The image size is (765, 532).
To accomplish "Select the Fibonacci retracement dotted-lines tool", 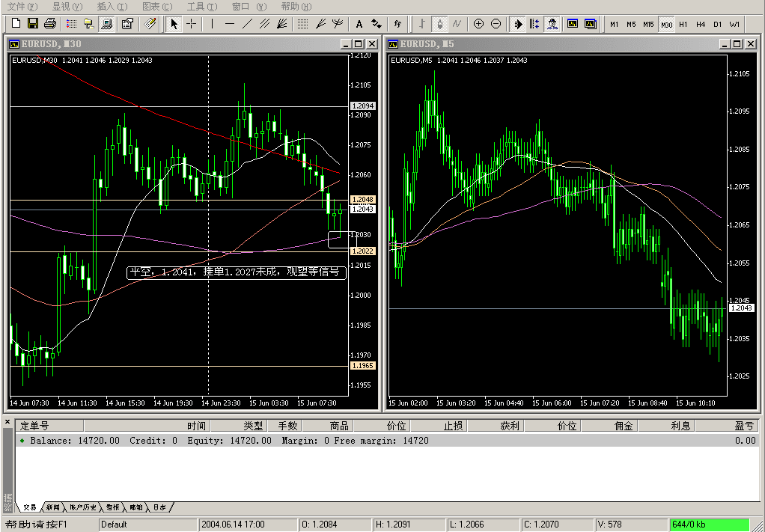I will pos(302,23).
